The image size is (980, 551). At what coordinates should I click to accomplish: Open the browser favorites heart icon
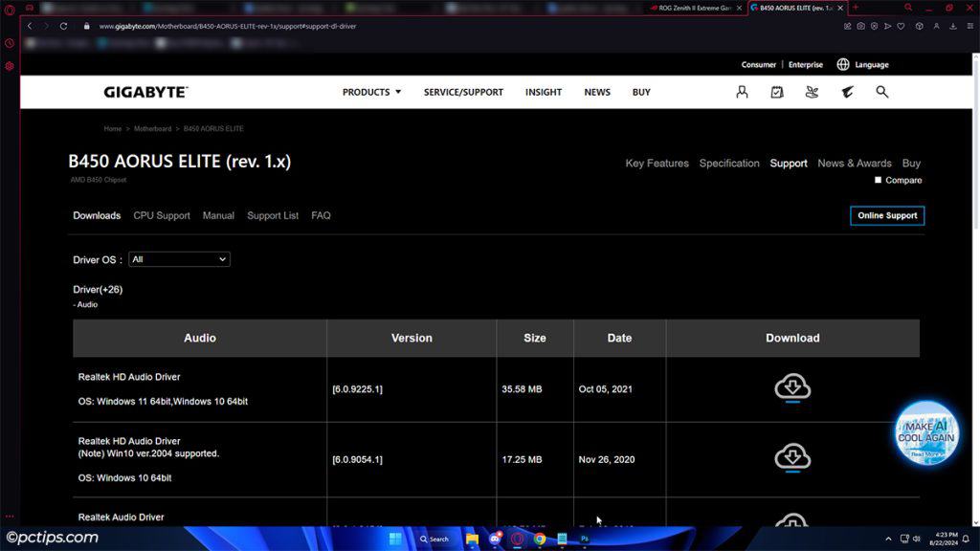click(900, 26)
